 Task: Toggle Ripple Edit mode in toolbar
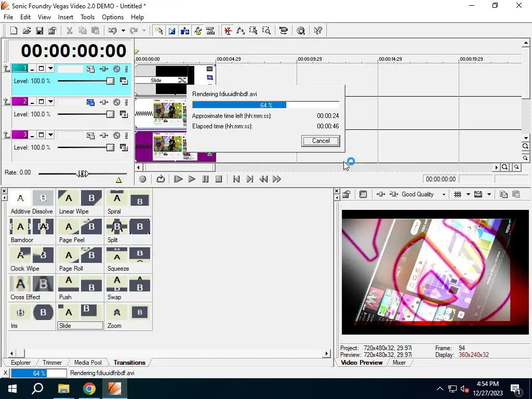pyautogui.click(x=185, y=31)
